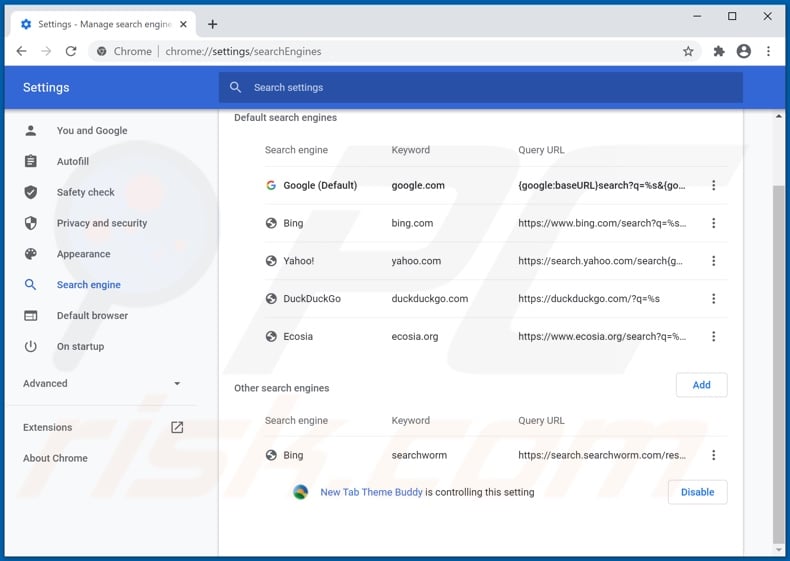Click the globe icon beside Yahoo!
The width and height of the screenshot is (790, 561).
click(x=271, y=261)
